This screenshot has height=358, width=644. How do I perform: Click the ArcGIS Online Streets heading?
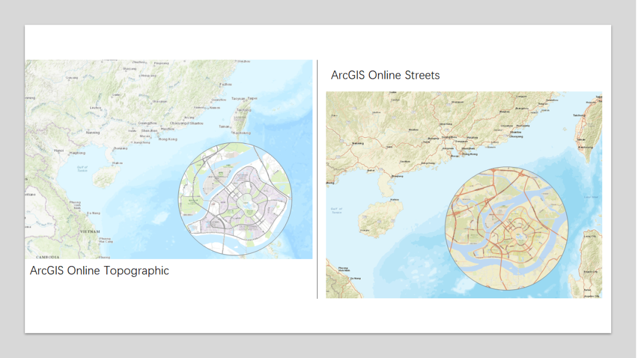click(385, 75)
